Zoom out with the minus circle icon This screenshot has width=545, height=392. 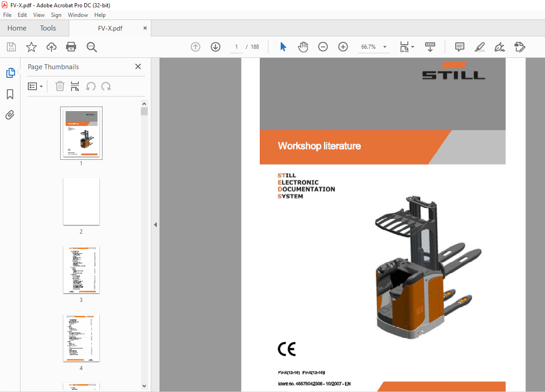click(323, 47)
